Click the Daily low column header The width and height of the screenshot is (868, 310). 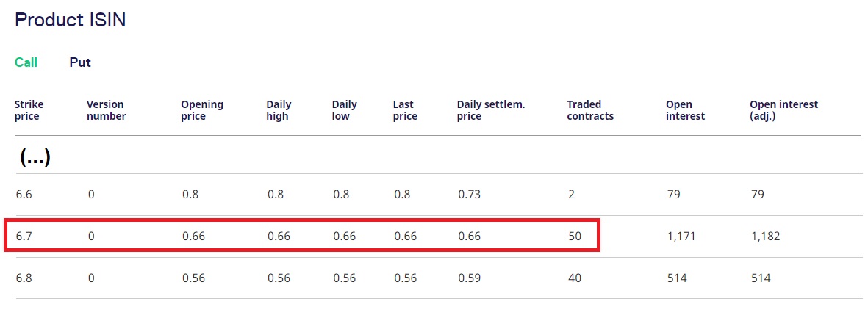tap(344, 110)
